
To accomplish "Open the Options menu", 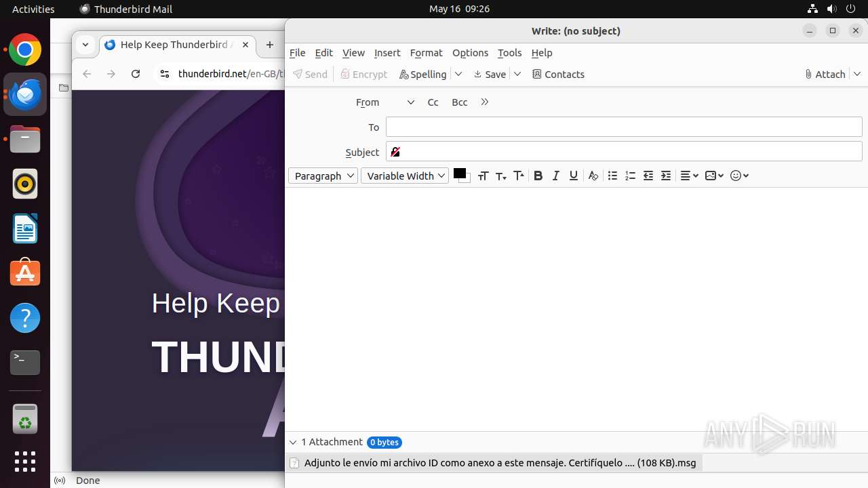I will click(x=470, y=52).
